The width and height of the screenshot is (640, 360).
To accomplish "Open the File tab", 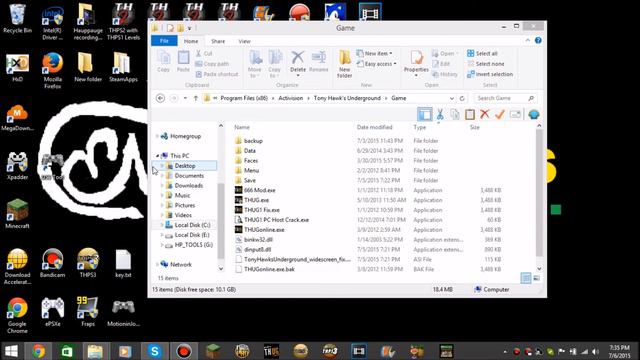I will 164,41.
